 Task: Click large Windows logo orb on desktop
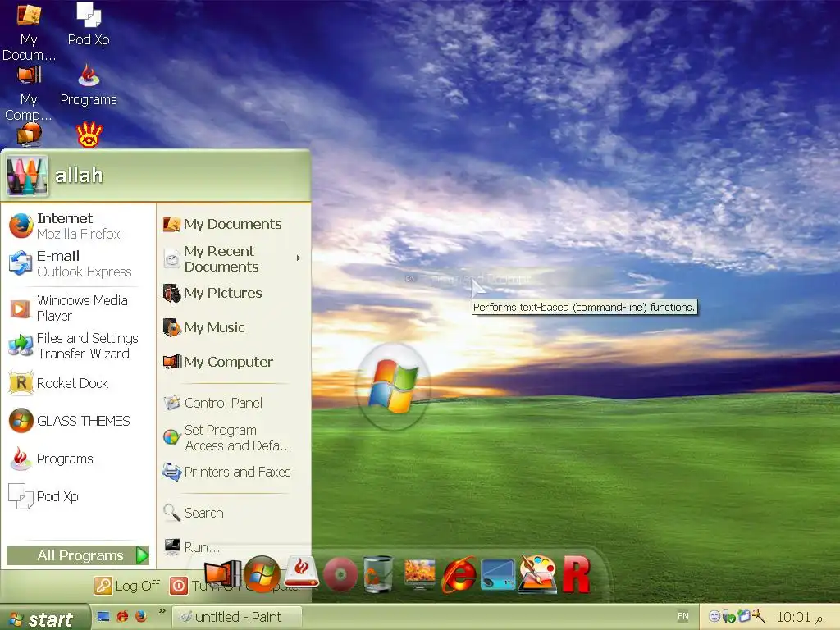coord(393,386)
